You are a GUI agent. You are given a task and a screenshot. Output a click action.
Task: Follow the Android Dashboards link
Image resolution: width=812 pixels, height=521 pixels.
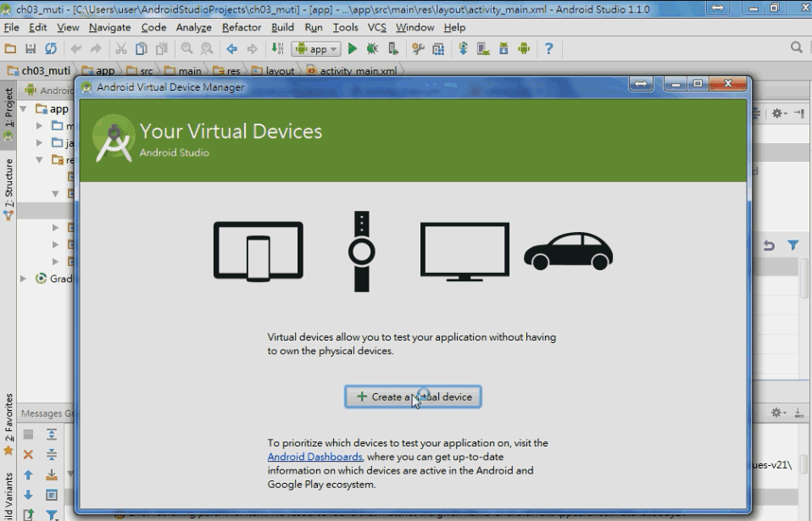click(314, 457)
